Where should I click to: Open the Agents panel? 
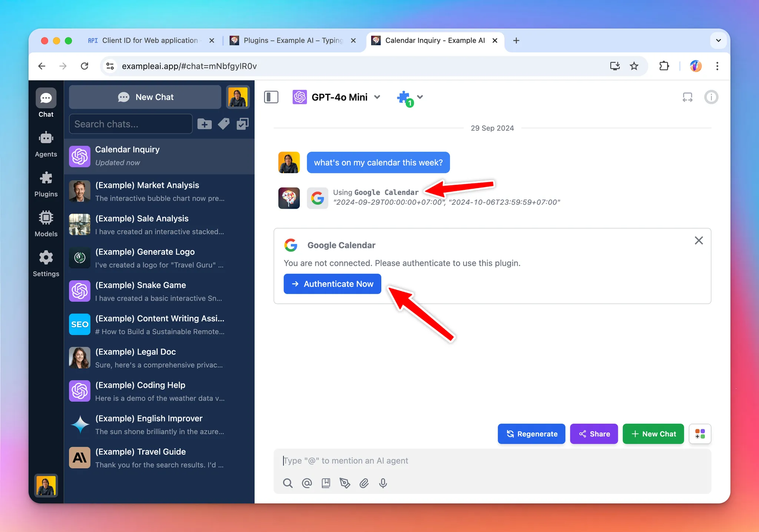tap(46, 143)
